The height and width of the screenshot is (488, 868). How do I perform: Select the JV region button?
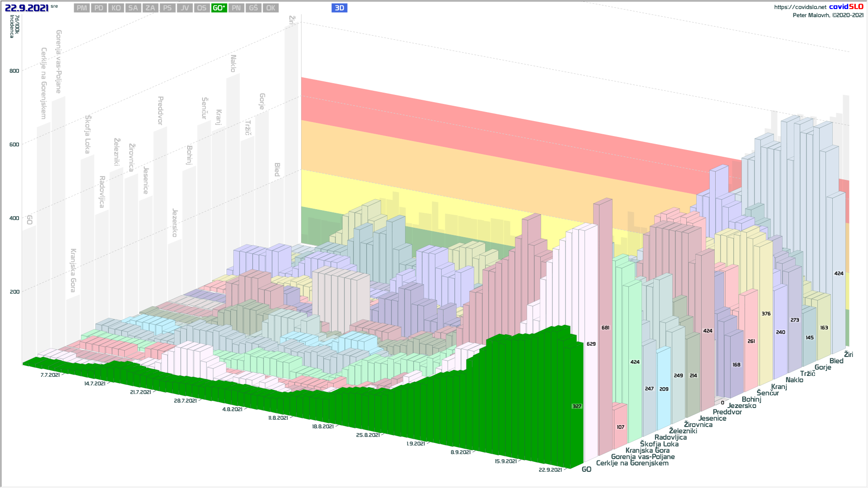click(184, 8)
